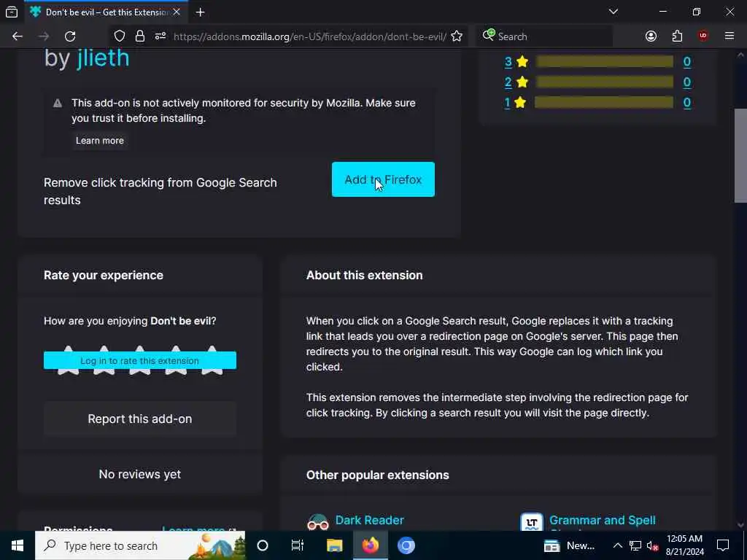Click the site security padlock icon

point(139,36)
